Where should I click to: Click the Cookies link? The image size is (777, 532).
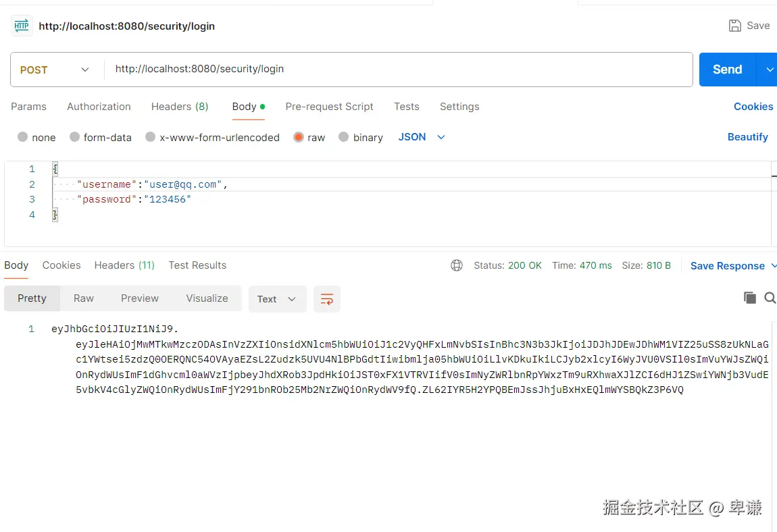(x=753, y=107)
